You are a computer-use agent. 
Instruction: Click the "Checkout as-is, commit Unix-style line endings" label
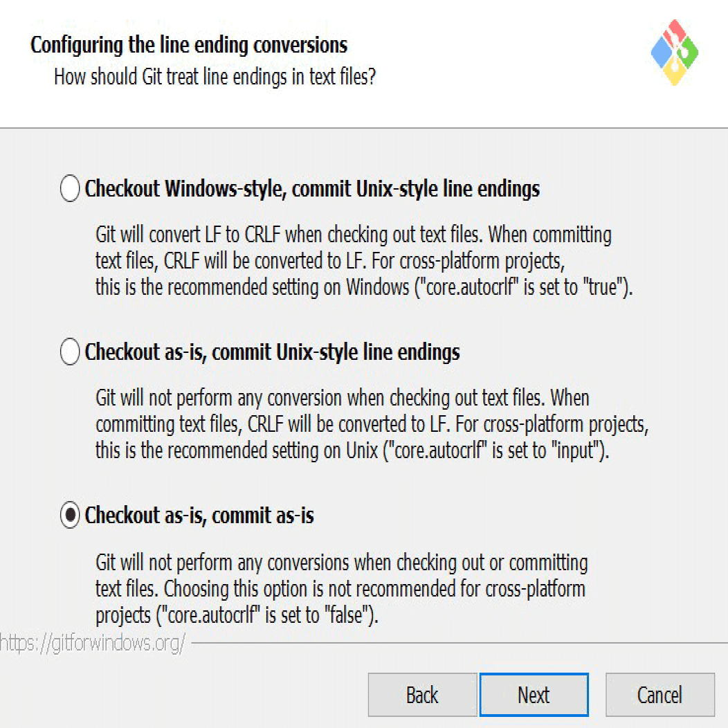click(x=272, y=352)
